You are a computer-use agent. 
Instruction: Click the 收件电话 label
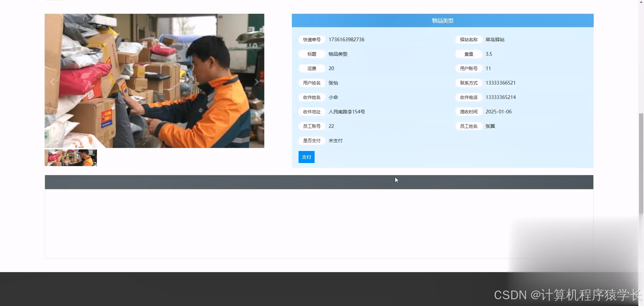(x=469, y=97)
